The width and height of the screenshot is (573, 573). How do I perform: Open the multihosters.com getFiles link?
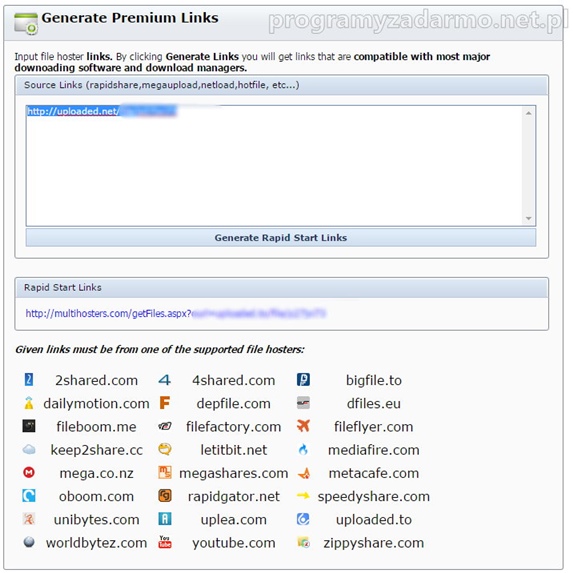(175, 314)
